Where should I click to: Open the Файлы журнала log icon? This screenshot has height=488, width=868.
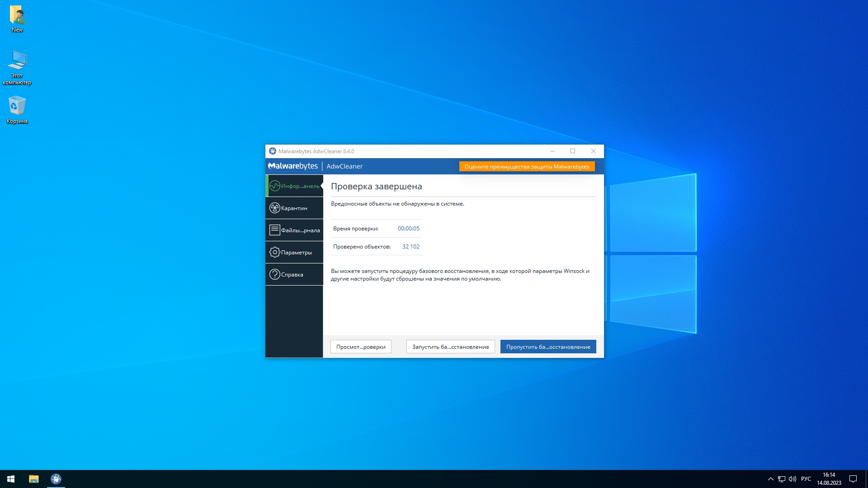tap(275, 230)
